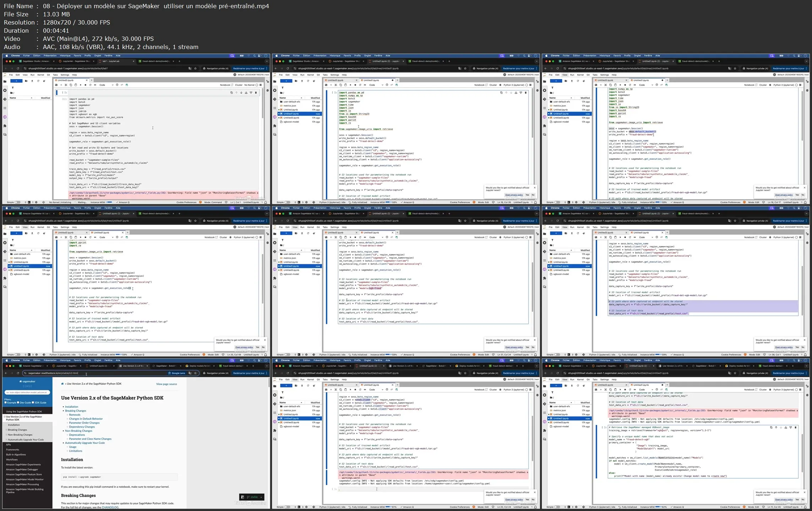Expand Non-Breaking Changes in the docs sidebar
Screen dimensions: 812x511
coord(6,435)
